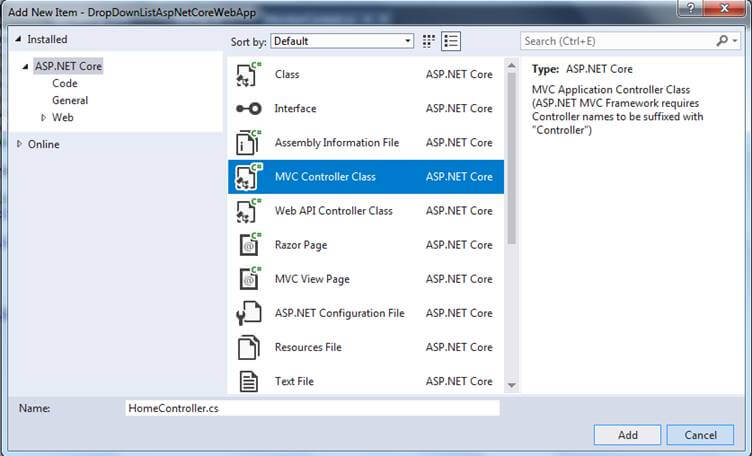Screen dimensions: 752x456
Task: Select the Razor Page template name
Action: pyautogui.click(x=301, y=245)
